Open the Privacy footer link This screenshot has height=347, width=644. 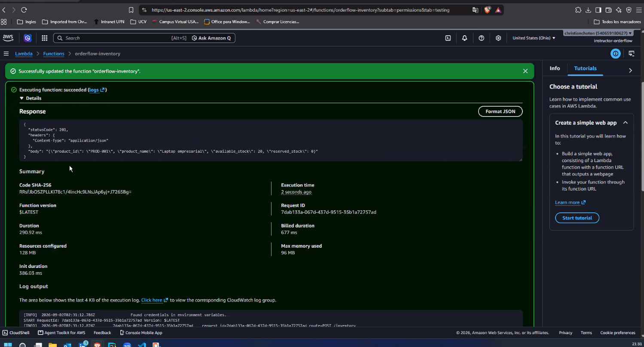click(x=565, y=333)
